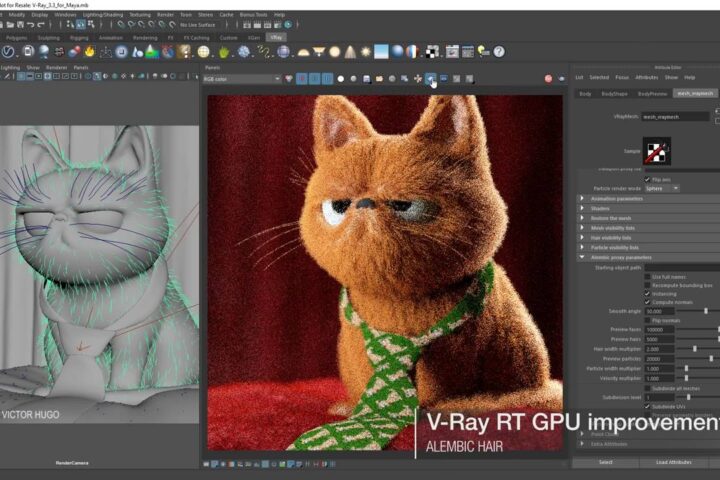Click the sky gradient shelf icon
The height and width of the screenshot is (480, 720).
(x=381, y=52)
